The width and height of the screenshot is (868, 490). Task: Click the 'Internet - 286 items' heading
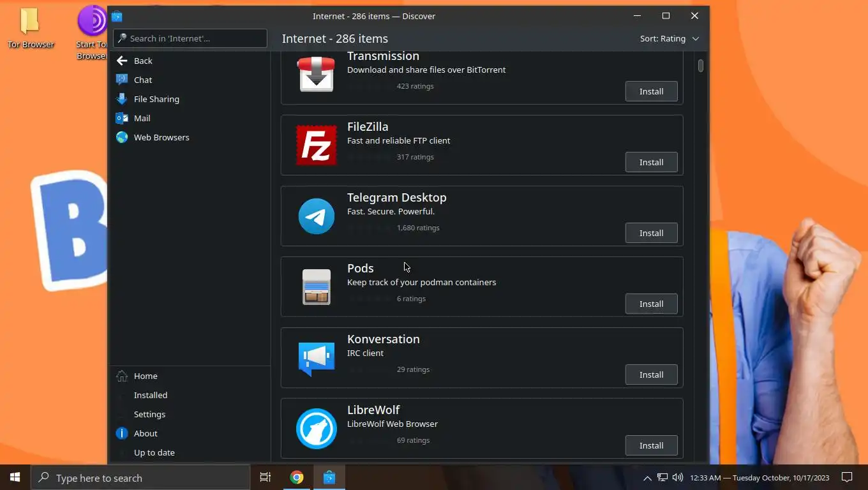334,38
